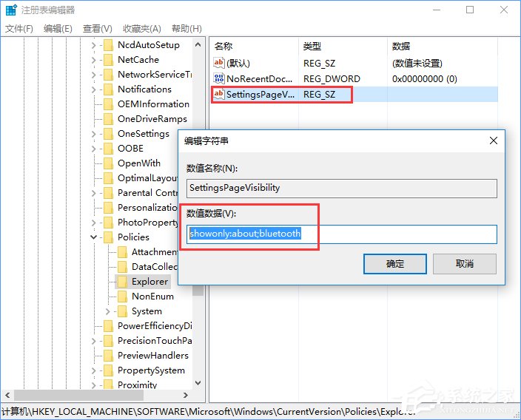Open the 查看(V) menu
The image size is (521, 420).
98,29
